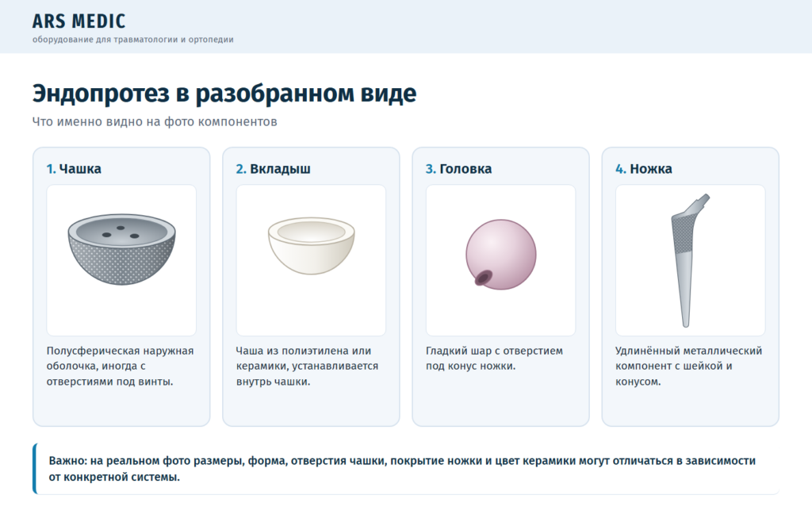Click the description 'Чаша из полиэтилена или керамики'
Image resolution: width=812 pixels, height=522 pixels.
(307, 367)
